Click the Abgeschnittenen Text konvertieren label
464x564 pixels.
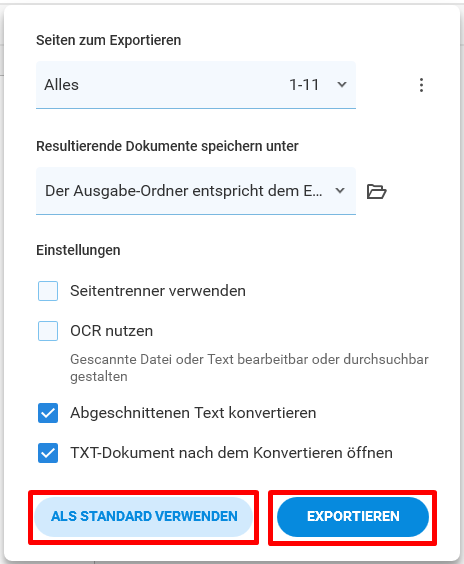pyautogui.click(x=193, y=413)
